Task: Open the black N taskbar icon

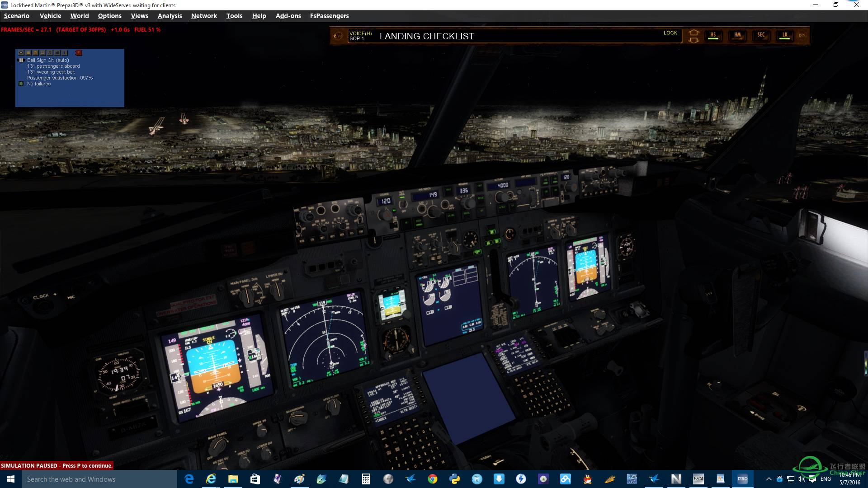Action: tap(676, 479)
